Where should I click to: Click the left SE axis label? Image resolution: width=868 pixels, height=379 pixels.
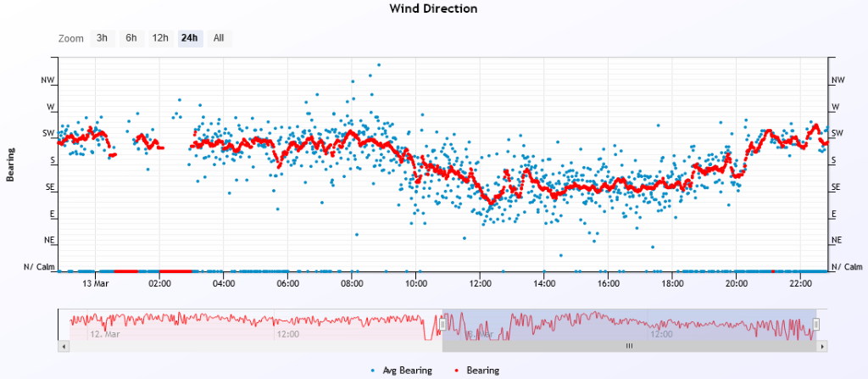click(50, 187)
